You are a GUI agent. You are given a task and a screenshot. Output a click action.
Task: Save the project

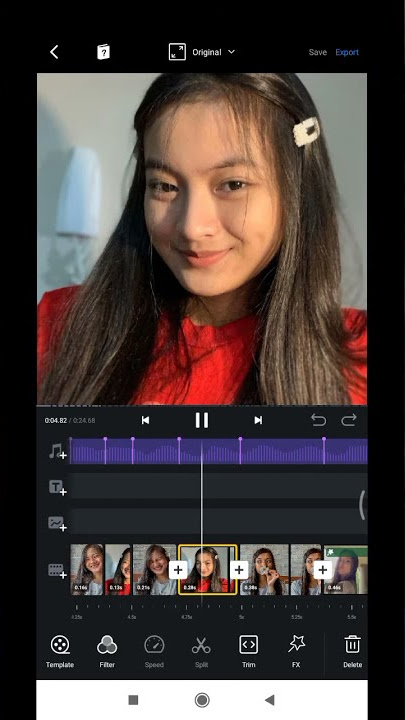tap(317, 52)
